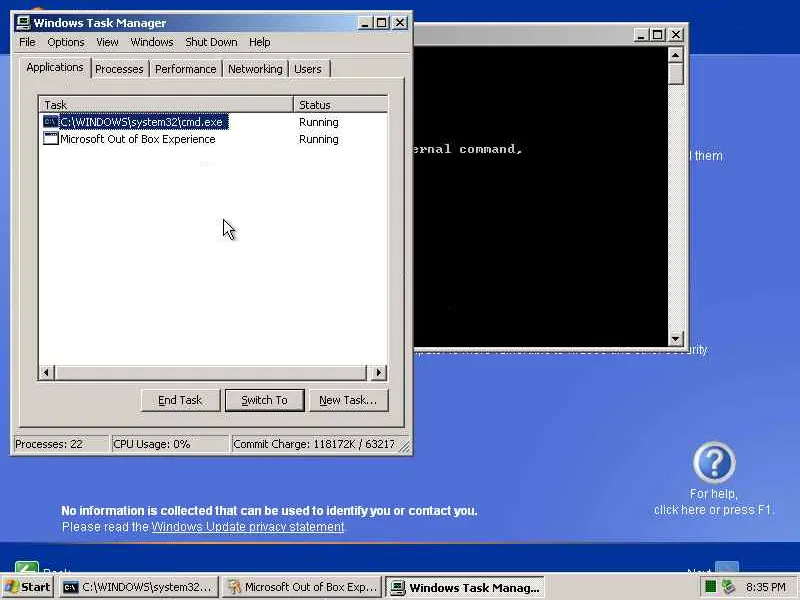Screen dimensions: 800x600
Task: Click the End Task button
Action: coord(180,401)
